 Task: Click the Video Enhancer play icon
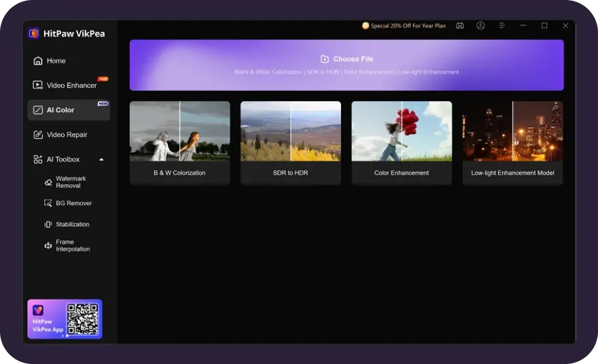[38, 86]
